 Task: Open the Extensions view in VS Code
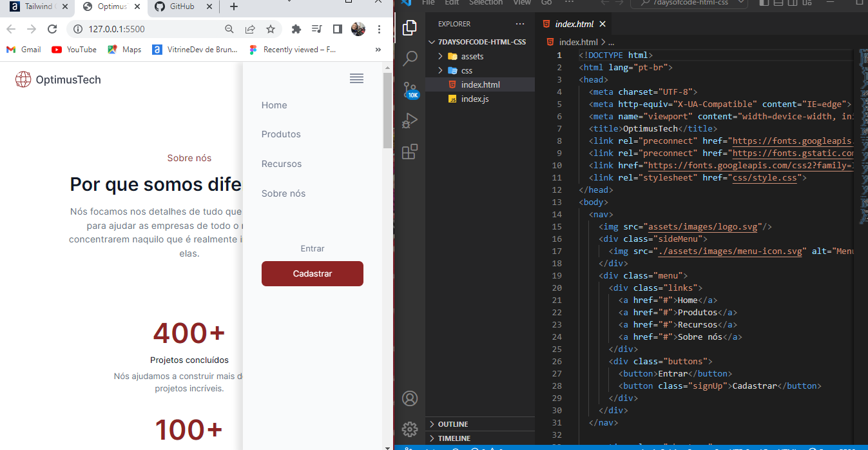pyautogui.click(x=410, y=152)
